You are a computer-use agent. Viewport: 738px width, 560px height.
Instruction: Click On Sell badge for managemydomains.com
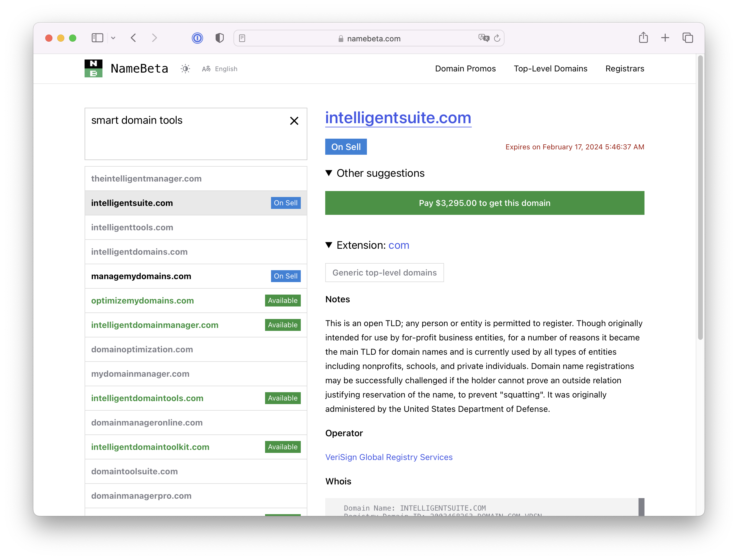pos(286,276)
